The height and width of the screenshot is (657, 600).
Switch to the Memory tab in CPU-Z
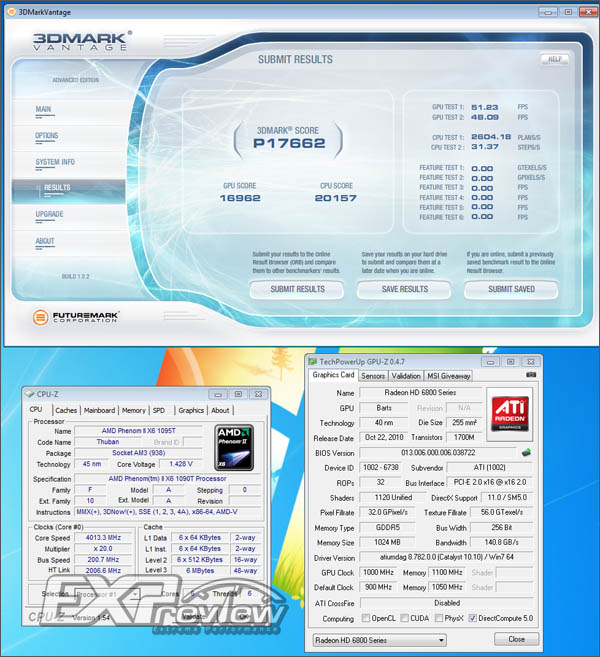[x=133, y=410]
